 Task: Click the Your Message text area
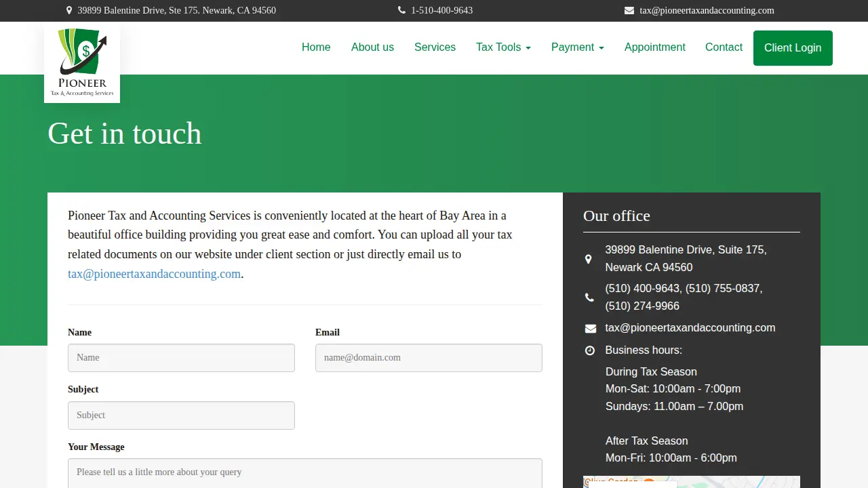305,473
